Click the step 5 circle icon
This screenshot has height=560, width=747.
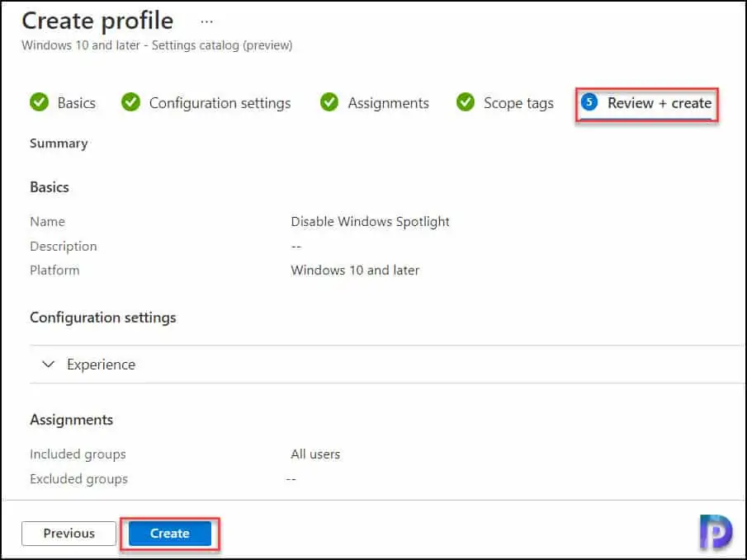(x=589, y=102)
